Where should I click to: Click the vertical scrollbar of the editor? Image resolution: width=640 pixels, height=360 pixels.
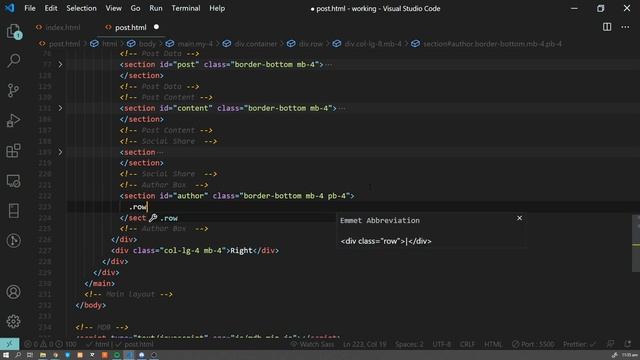(636, 243)
